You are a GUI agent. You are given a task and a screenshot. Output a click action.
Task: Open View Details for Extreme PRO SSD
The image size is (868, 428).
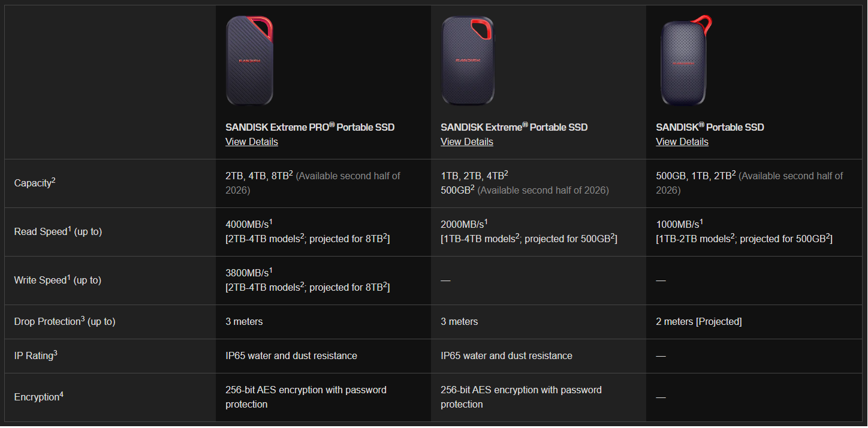click(252, 142)
